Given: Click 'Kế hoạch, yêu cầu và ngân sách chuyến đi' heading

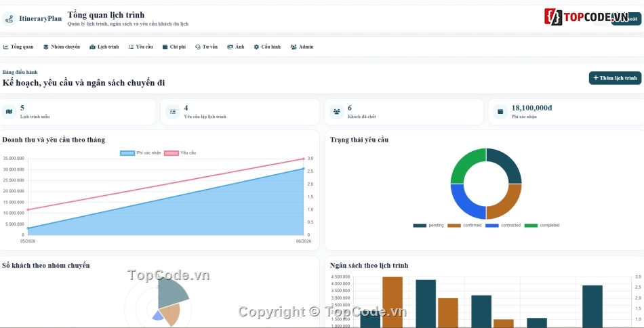Looking at the screenshot, I should coord(84,83).
